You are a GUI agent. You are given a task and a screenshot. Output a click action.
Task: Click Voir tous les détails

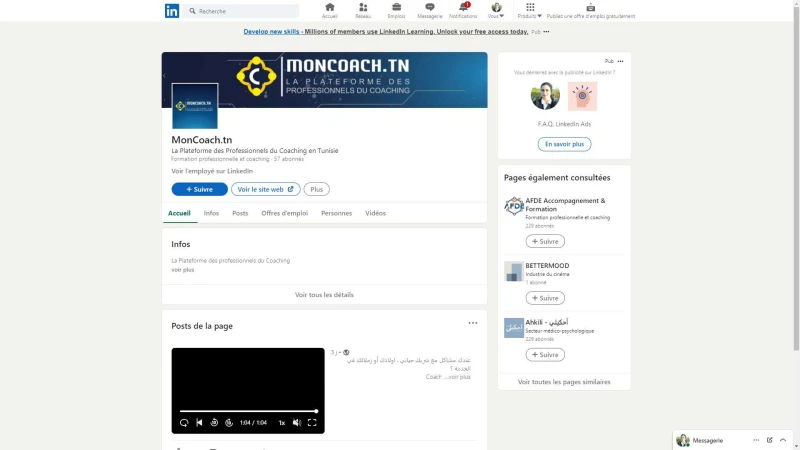pyautogui.click(x=324, y=295)
